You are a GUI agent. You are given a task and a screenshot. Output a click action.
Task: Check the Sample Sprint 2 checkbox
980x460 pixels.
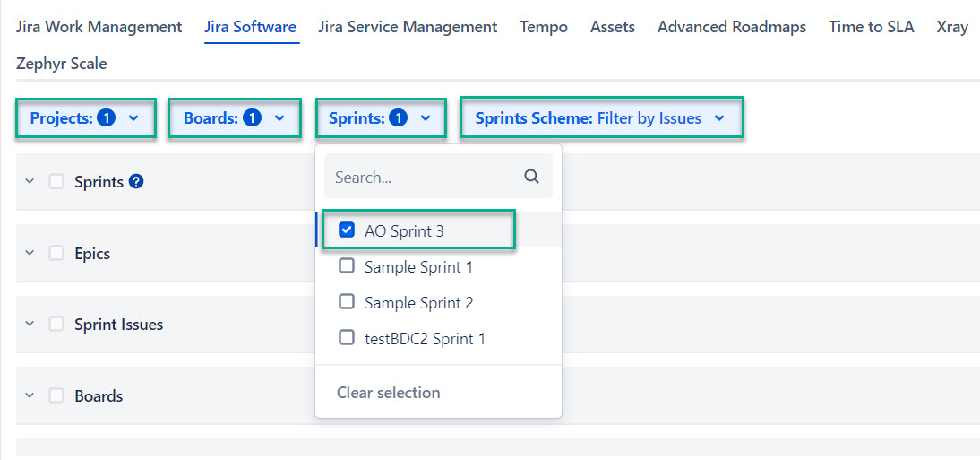pyautogui.click(x=347, y=302)
